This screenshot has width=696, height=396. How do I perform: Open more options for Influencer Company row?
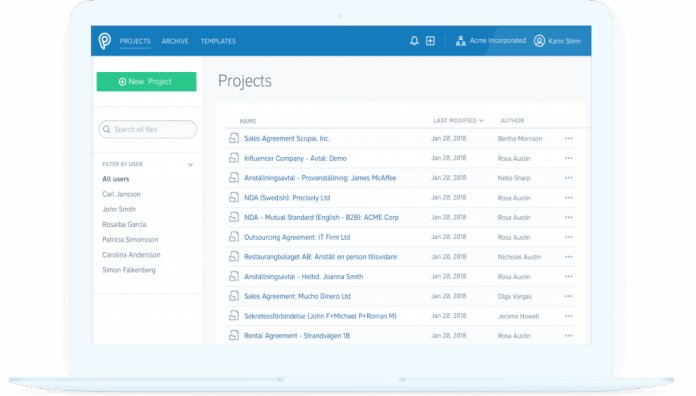[x=569, y=158]
